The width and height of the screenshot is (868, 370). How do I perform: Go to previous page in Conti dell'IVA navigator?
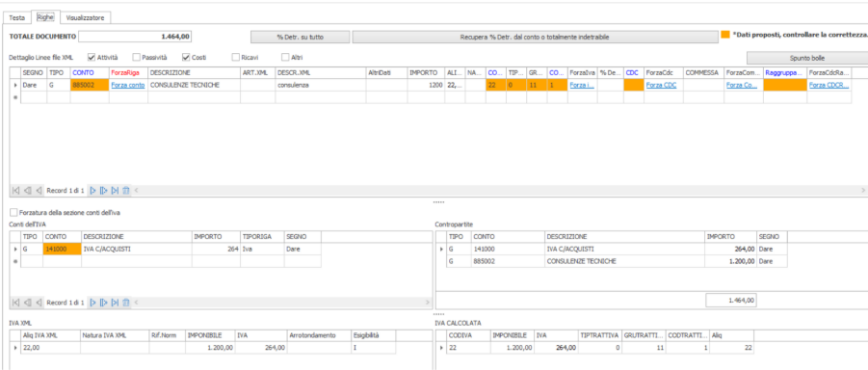pyautogui.click(x=28, y=303)
